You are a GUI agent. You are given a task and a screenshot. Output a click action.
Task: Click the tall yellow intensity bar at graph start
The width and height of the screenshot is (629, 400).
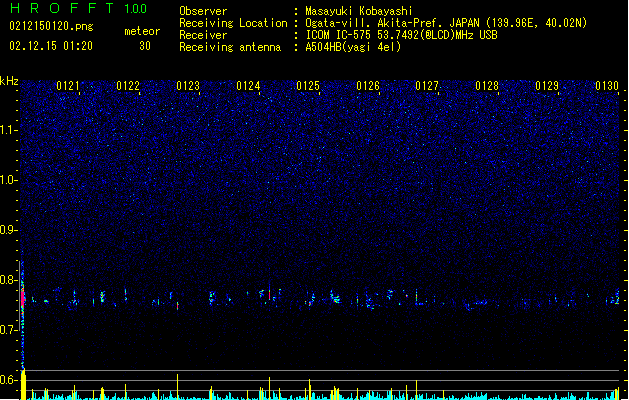tap(23, 385)
